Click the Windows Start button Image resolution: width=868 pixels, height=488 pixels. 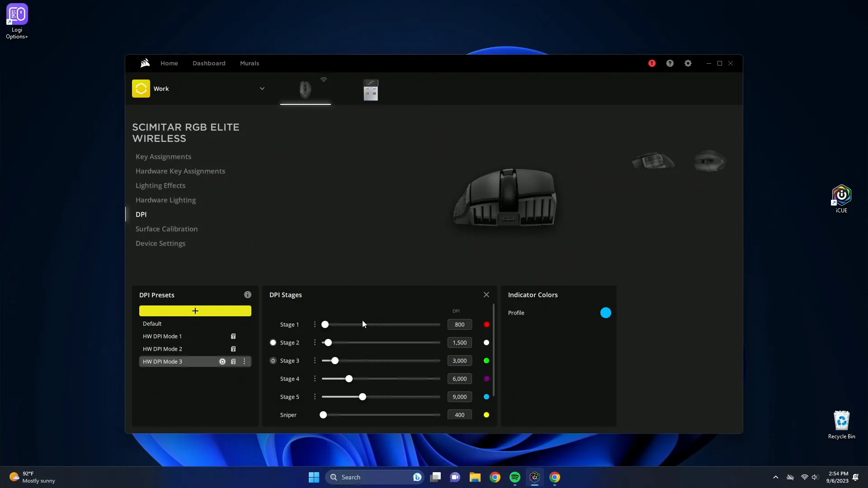[314, 477]
